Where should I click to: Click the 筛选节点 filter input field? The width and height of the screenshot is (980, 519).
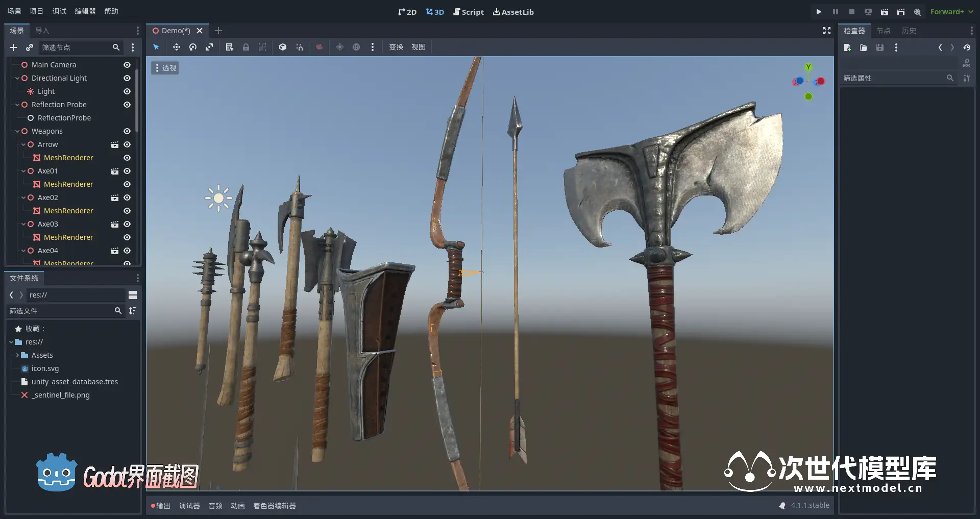76,47
